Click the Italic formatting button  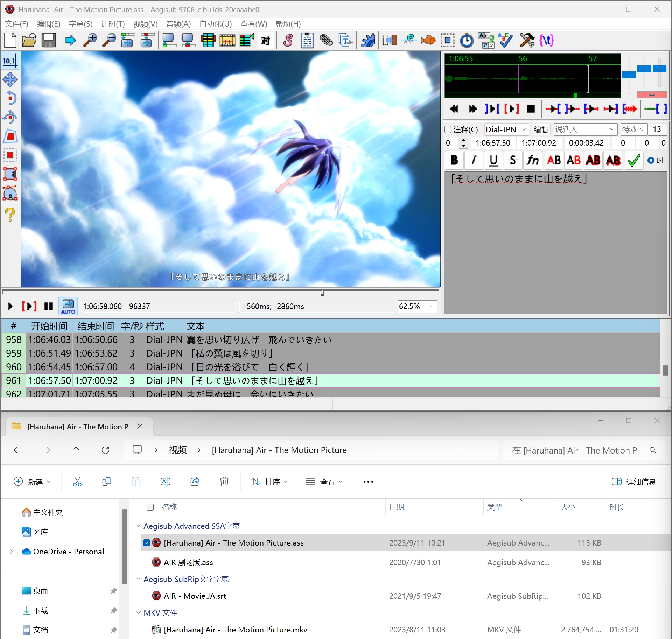click(x=474, y=160)
